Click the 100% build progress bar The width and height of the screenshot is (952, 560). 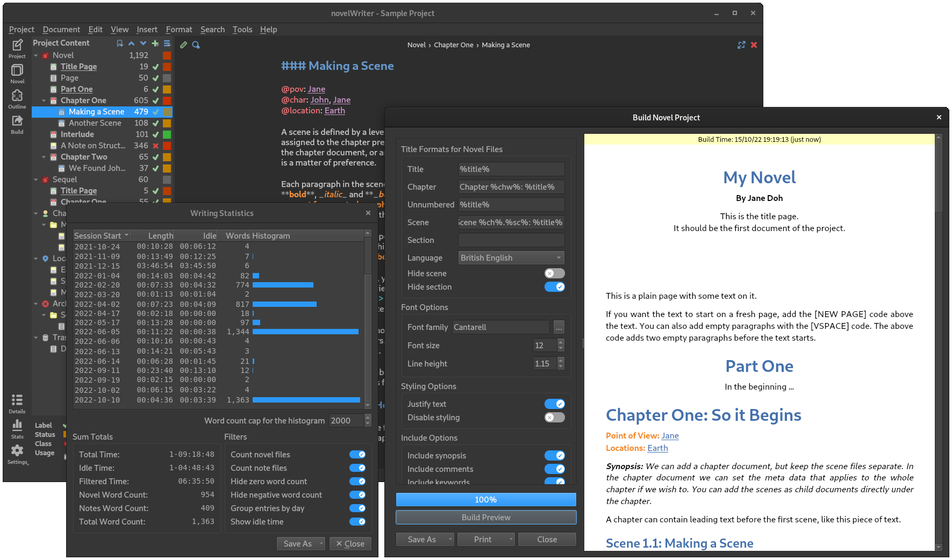pyautogui.click(x=486, y=499)
